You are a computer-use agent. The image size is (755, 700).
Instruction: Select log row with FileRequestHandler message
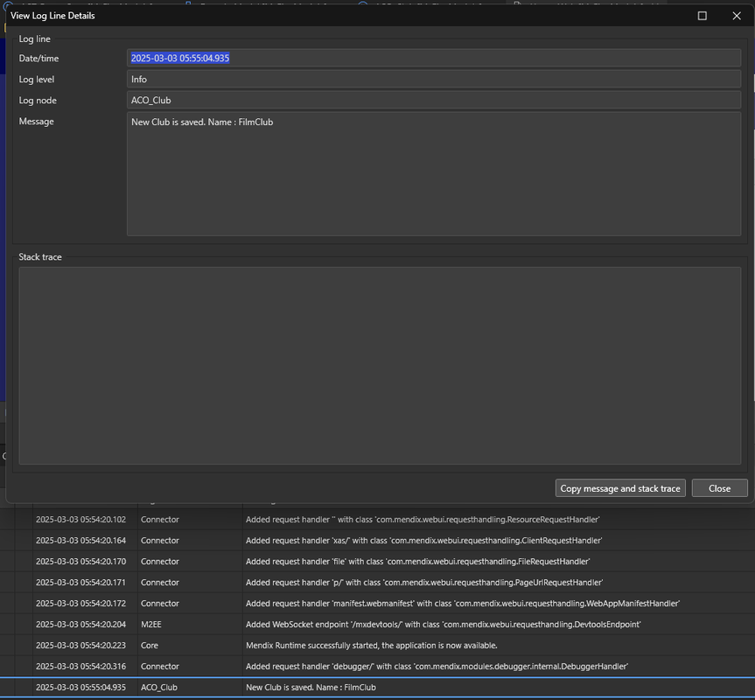tap(378, 562)
